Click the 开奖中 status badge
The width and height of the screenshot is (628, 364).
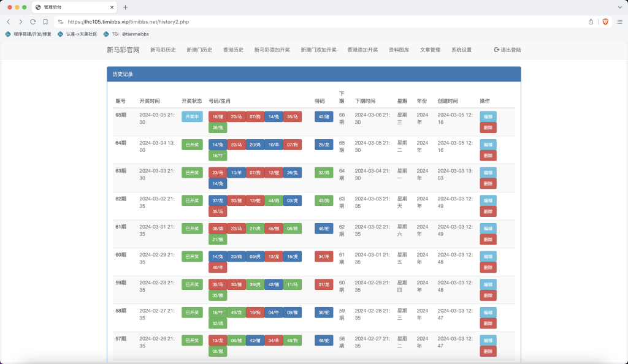pyautogui.click(x=192, y=116)
